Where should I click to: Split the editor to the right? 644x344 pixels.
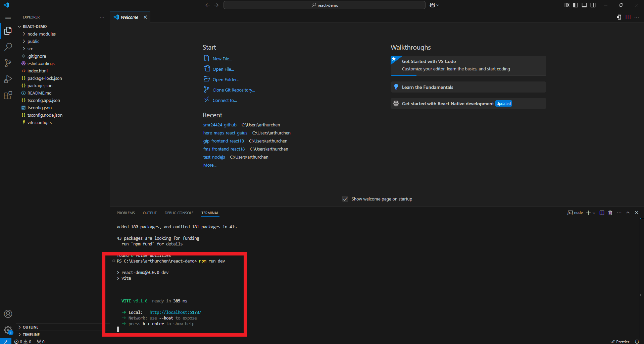(628, 17)
